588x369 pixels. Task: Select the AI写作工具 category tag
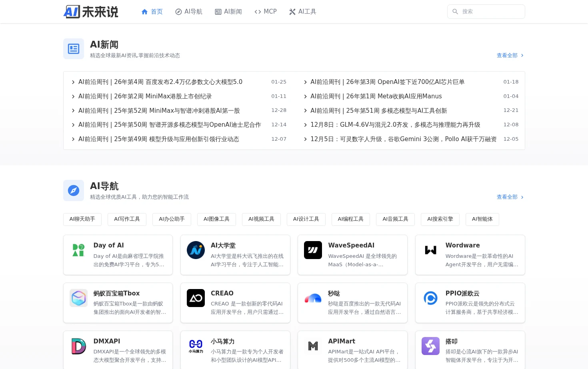[127, 219]
